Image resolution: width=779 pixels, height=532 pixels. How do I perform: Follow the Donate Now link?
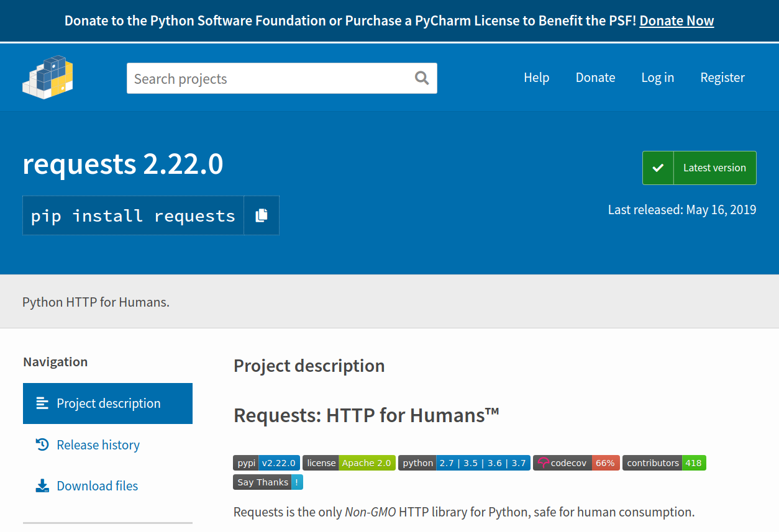click(x=676, y=20)
